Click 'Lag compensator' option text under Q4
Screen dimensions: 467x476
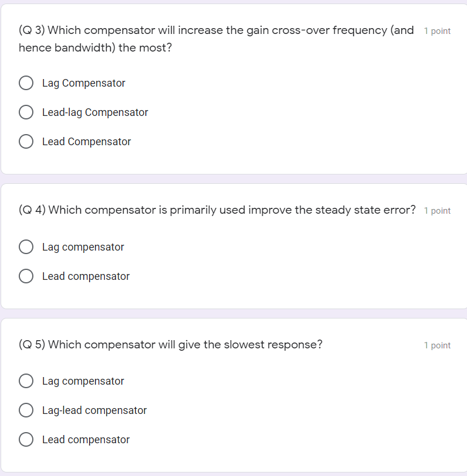point(83,247)
